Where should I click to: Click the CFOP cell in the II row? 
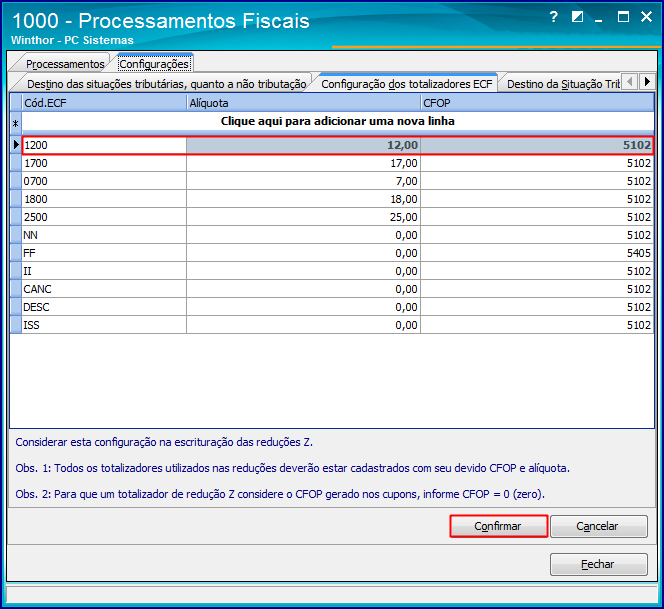click(537, 271)
